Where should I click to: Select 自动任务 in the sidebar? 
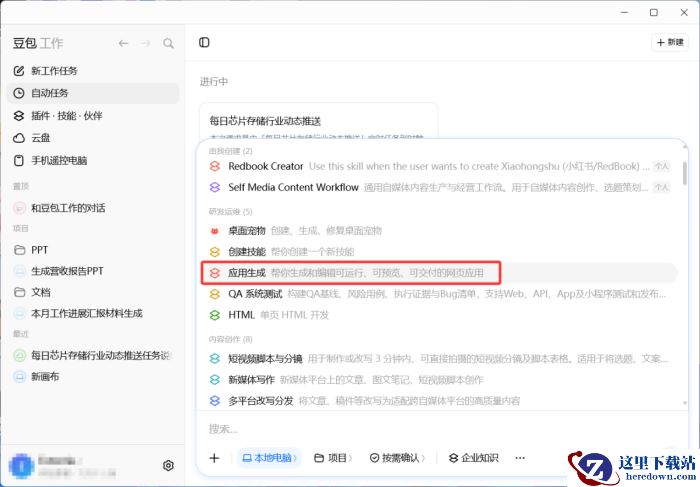click(x=93, y=93)
